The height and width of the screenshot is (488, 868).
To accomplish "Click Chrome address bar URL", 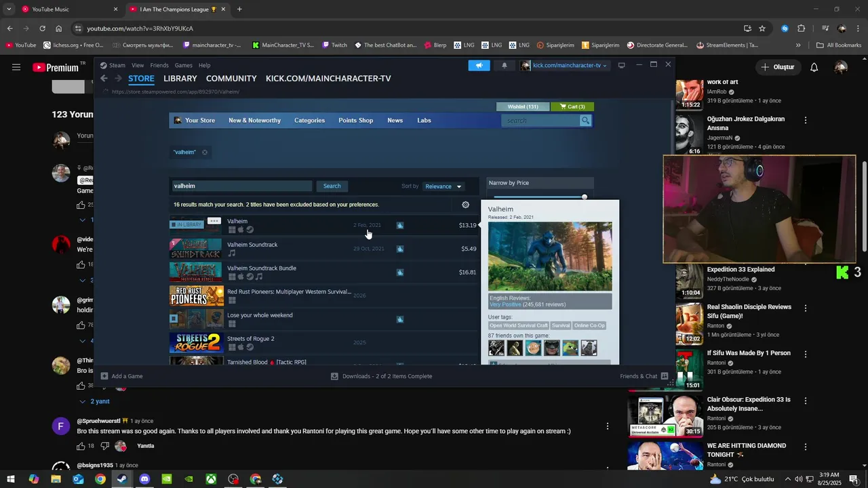I will (x=140, y=28).
